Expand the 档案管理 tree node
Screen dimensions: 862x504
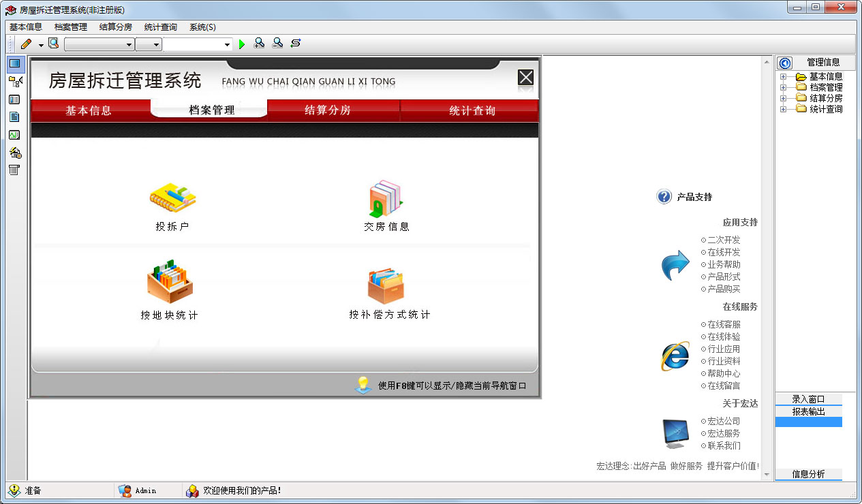click(784, 88)
